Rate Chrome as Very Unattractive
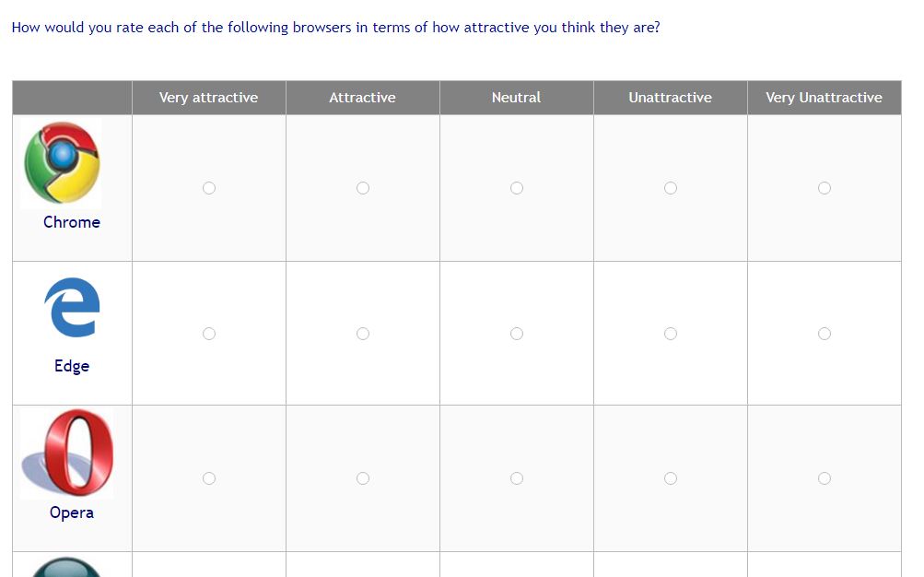 (x=825, y=188)
